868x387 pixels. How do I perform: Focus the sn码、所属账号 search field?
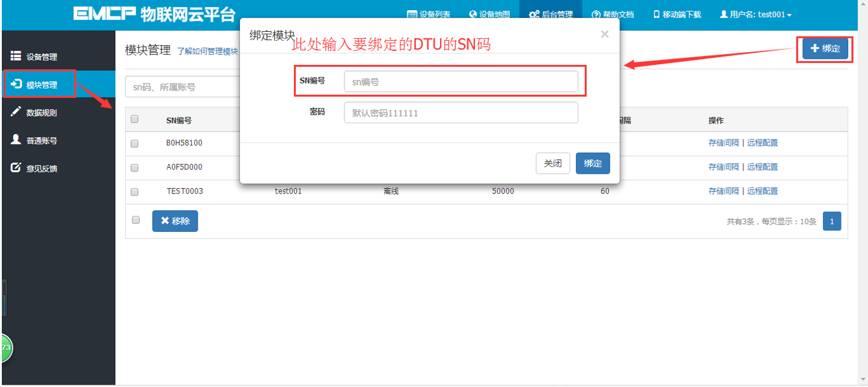(183, 87)
